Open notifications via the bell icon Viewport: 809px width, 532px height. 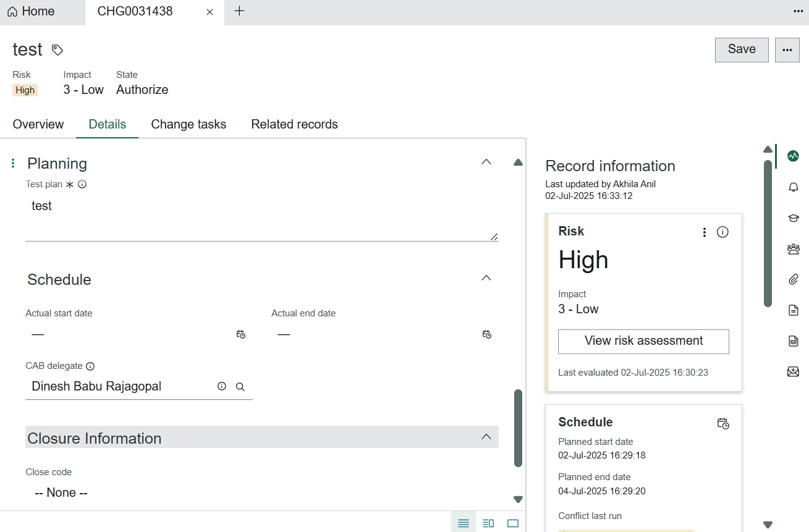[793, 187]
